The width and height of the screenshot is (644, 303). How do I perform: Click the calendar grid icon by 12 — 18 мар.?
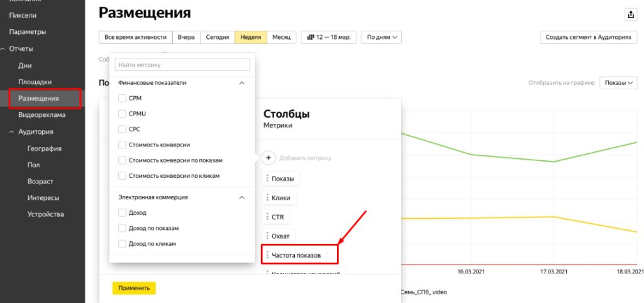click(x=310, y=37)
